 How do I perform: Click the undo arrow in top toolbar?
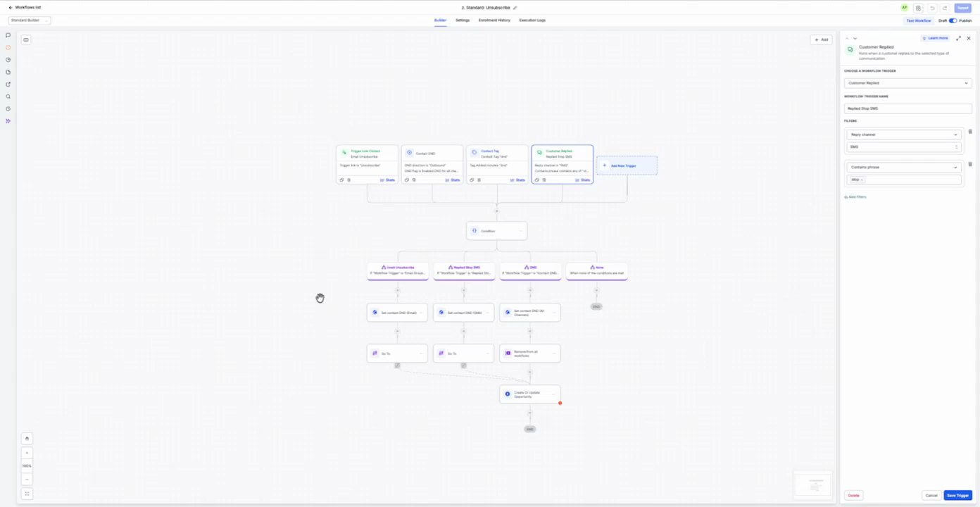pos(932,8)
